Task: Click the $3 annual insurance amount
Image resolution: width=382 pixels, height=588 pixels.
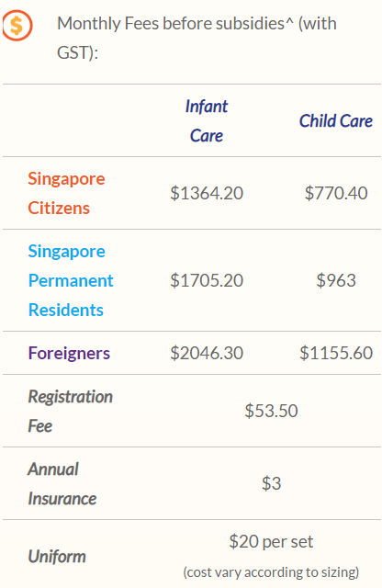Action: pos(271,483)
